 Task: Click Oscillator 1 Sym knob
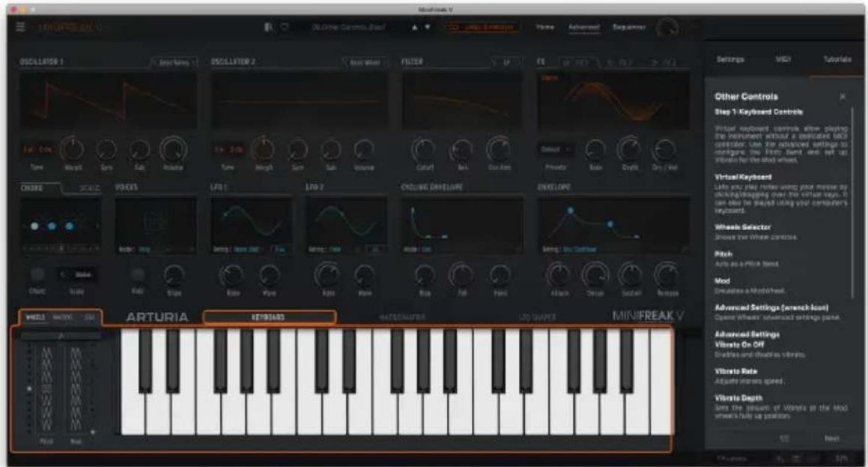tap(106, 150)
